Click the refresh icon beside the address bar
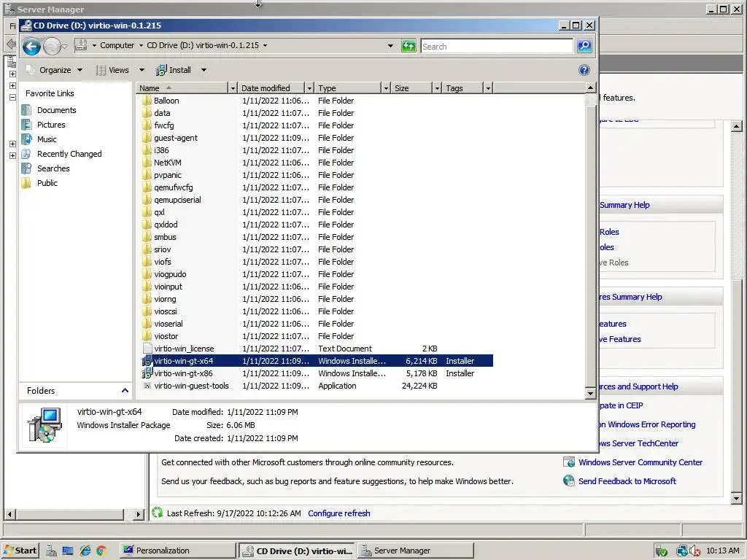 pos(409,46)
